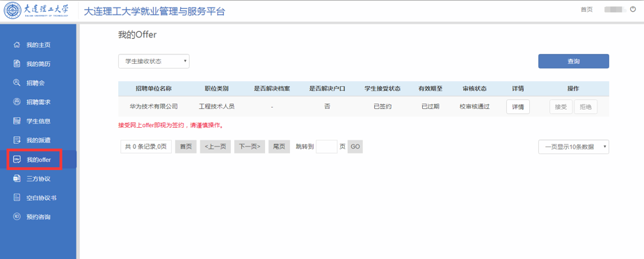Click the icon beside 预约咨询
Image resolution: width=644 pixels, height=259 pixels.
point(17,217)
